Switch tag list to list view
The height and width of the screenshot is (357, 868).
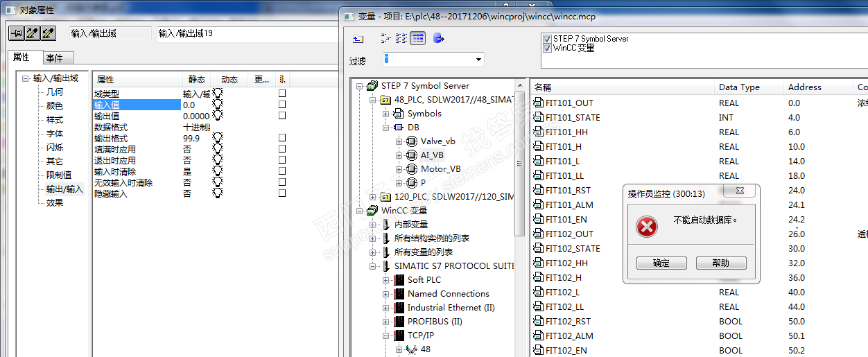point(401,39)
